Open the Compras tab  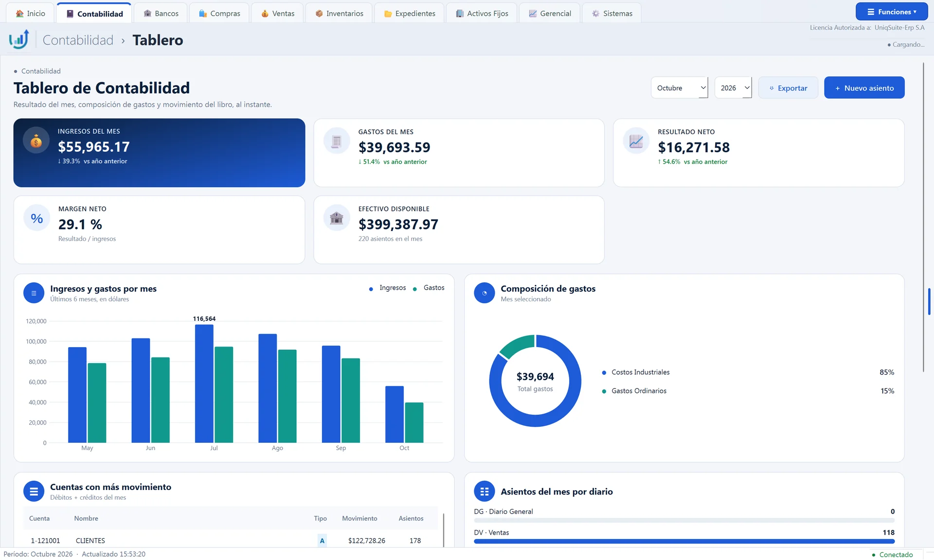[219, 14]
